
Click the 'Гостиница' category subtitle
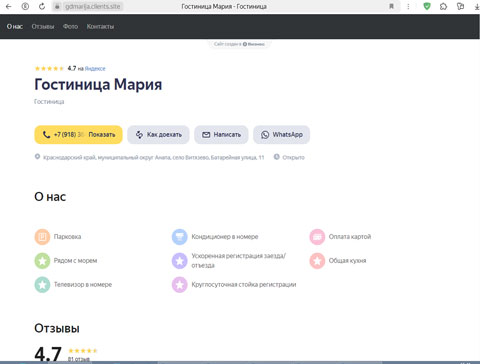tap(49, 102)
